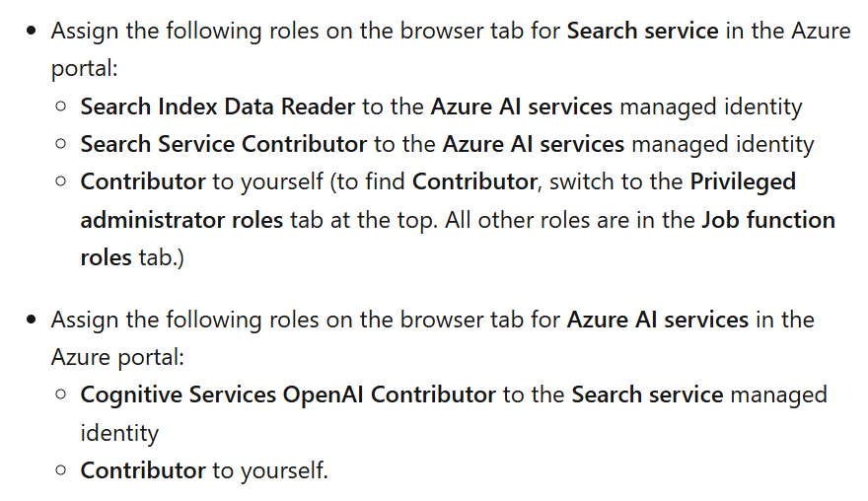The height and width of the screenshot is (501, 868).
Task: Click hollow bullet before Cognitive Services OpenAI Contributor
Action: click(x=61, y=394)
